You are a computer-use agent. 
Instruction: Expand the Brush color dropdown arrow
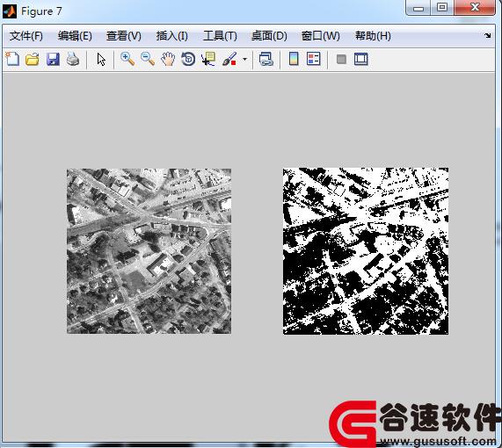[245, 59]
